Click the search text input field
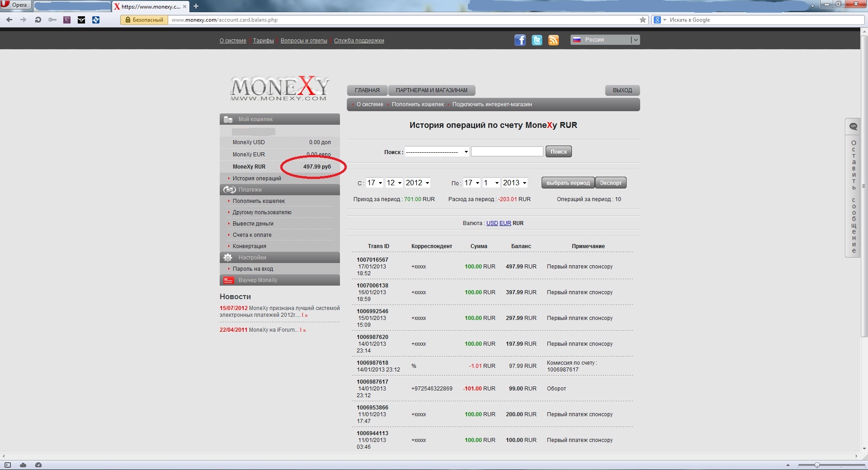The width and height of the screenshot is (868, 470). pyautogui.click(x=507, y=151)
